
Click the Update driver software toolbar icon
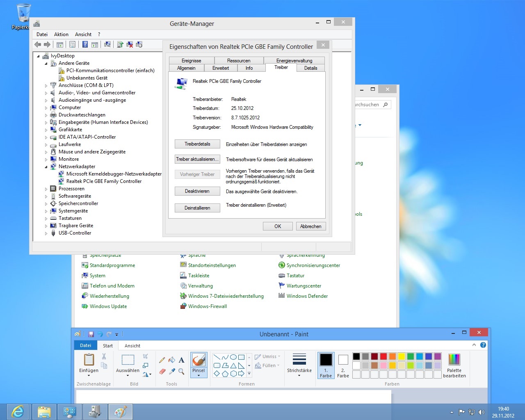pos(120,44)
